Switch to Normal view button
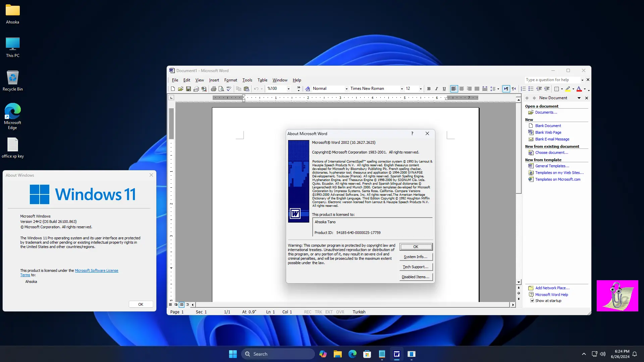Viewport: 644px width, 362px height. [170, 305]
